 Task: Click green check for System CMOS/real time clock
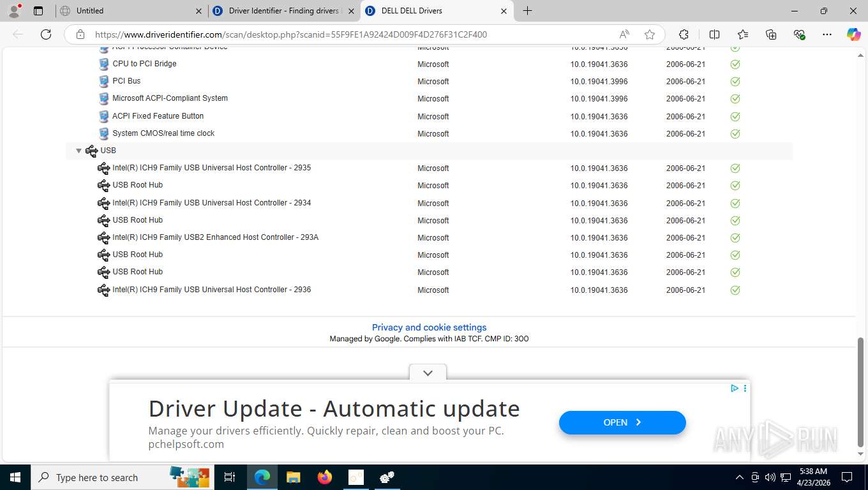[x=735, y=134]
